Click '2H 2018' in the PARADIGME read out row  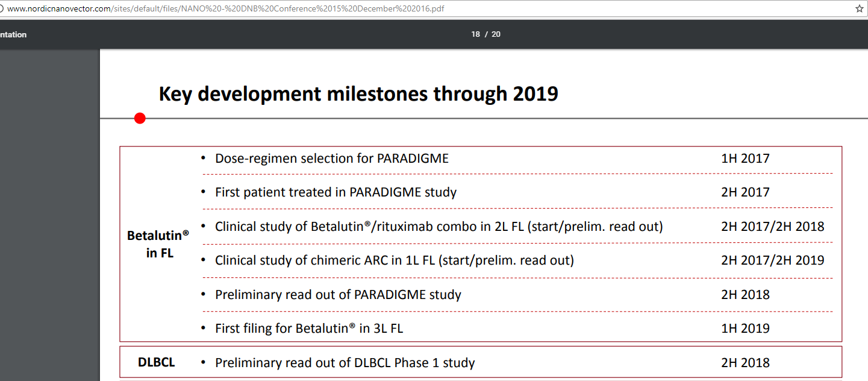point(745,295)
